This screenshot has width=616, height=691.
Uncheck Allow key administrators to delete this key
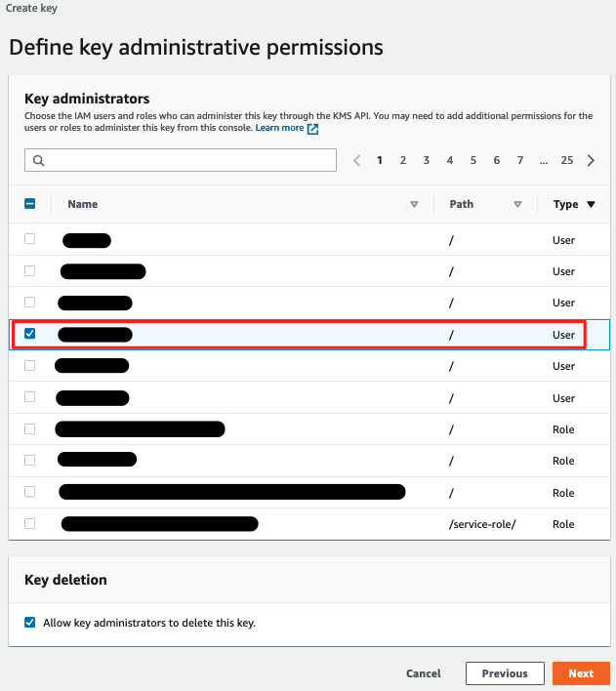pyautogui.click(x=29, y=623)
